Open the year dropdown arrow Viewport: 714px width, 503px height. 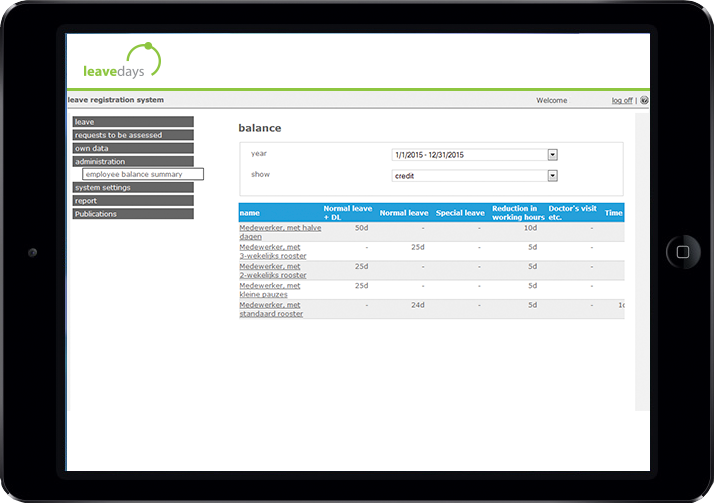click(x=552, y=155)
